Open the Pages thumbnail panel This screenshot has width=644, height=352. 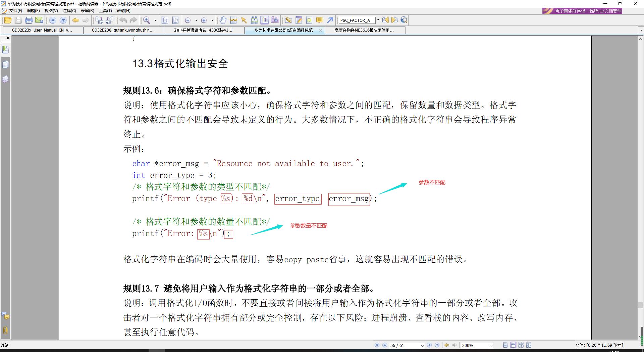(5, 64)
